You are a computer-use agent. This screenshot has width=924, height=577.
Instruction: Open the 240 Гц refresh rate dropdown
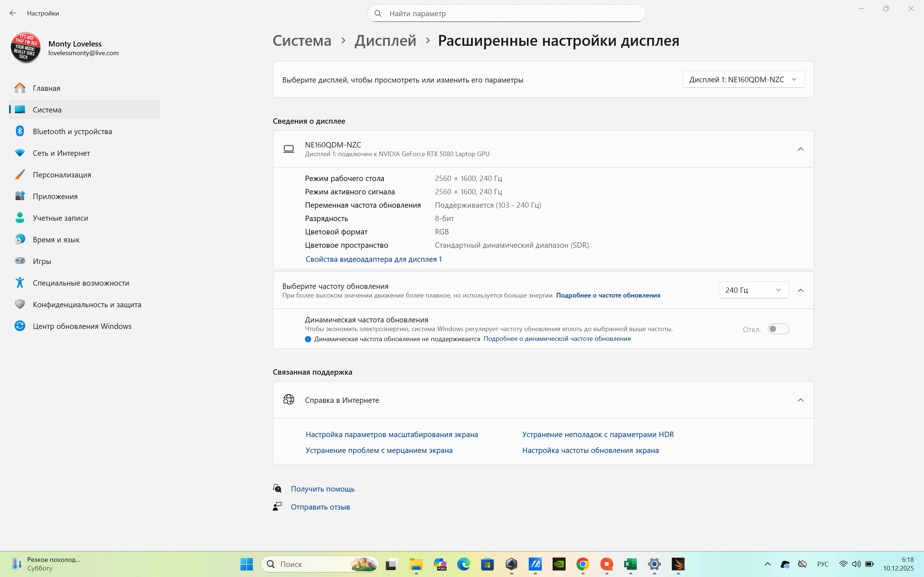pyautogui.click(x=754, y=290)
